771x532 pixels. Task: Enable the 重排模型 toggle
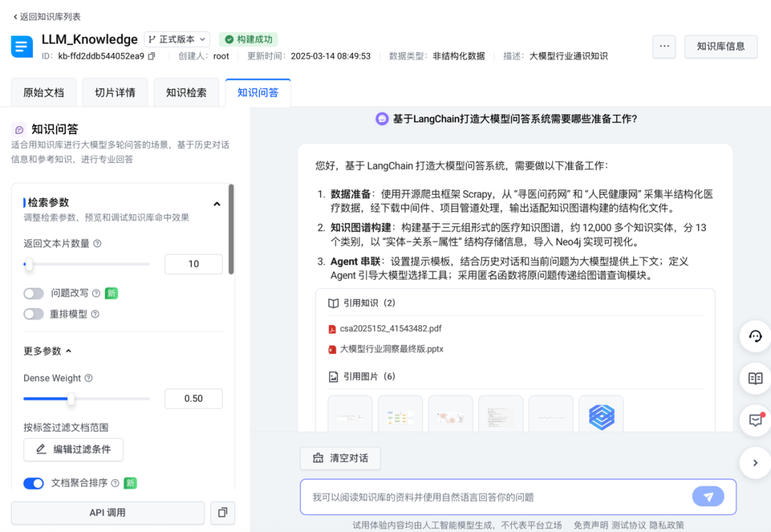point(34,314)
